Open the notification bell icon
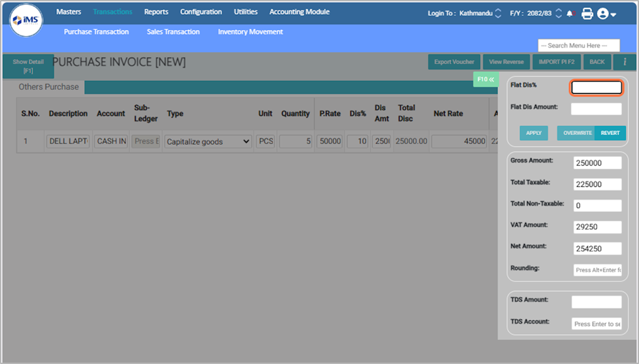The image size is (639, 364). point(571,13)
